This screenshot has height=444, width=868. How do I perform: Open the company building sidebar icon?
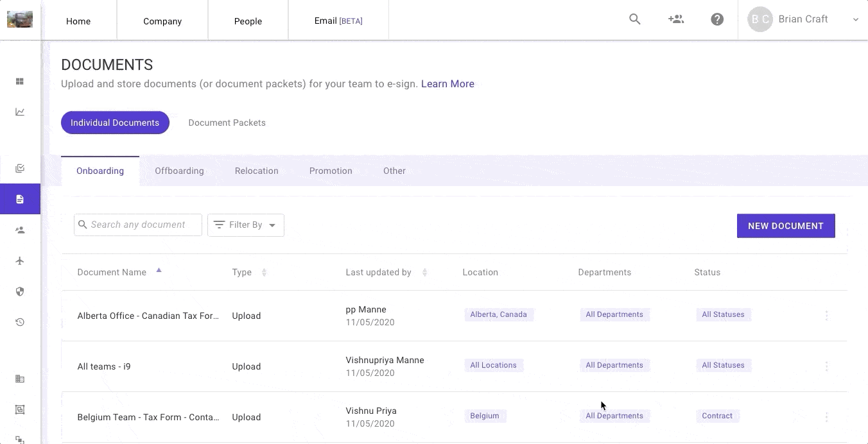(20, 379)
